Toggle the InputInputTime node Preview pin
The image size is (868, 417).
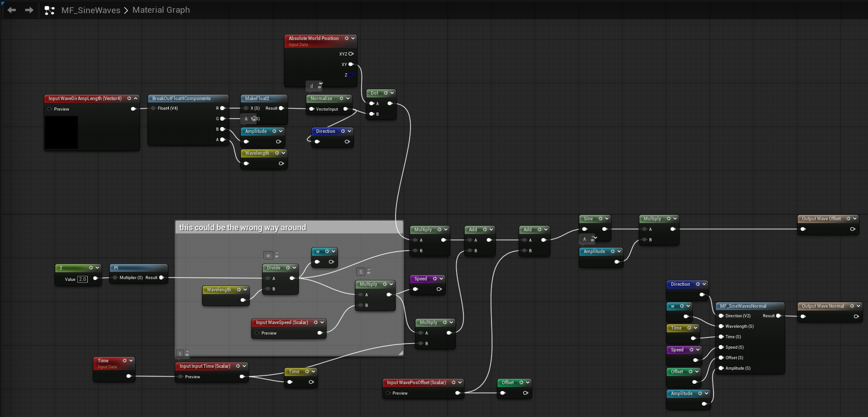click(x=181, y=377)
